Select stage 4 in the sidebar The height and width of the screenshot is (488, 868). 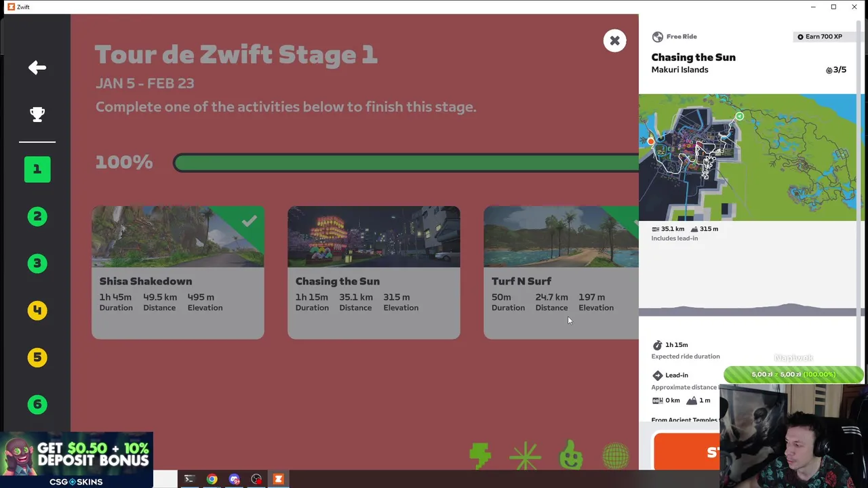37,310
